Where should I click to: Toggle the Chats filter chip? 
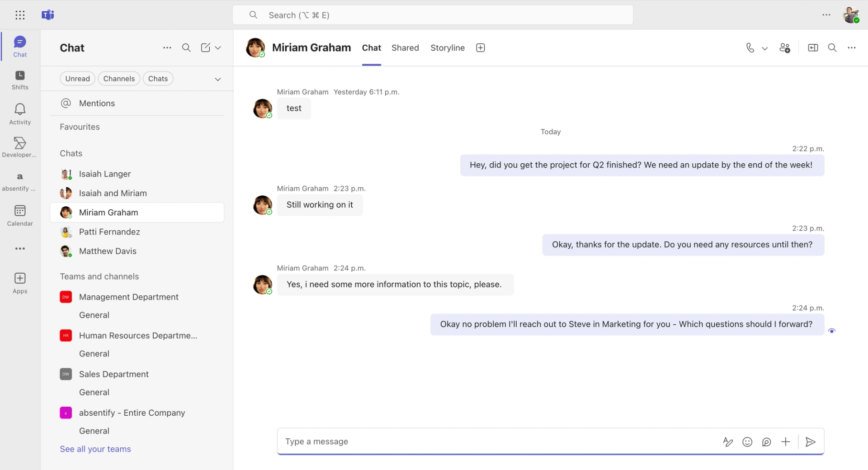click(x=158, y=79)
